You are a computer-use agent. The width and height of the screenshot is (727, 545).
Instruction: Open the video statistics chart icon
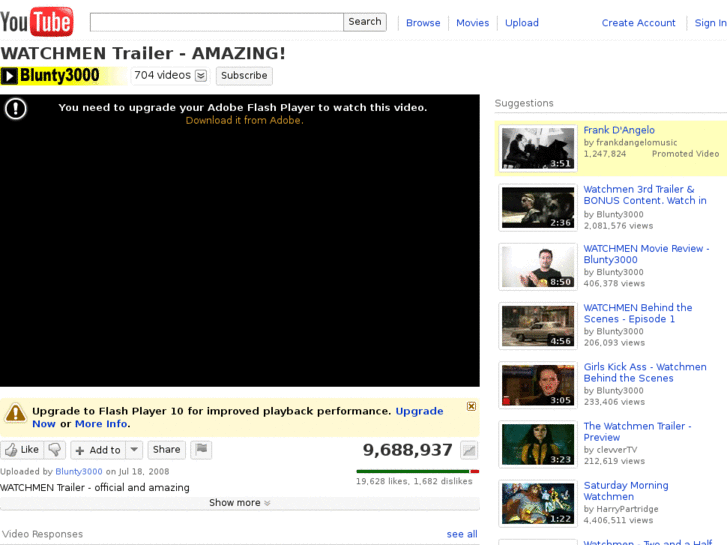469,450
